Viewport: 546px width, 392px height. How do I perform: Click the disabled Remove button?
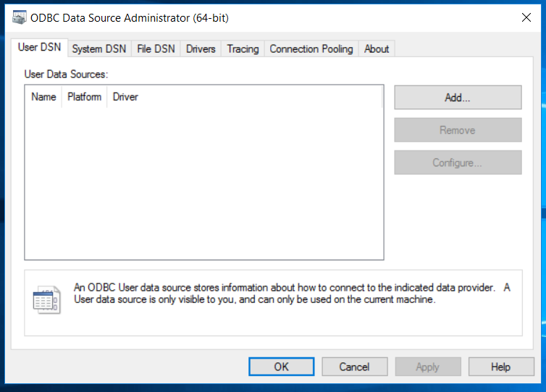(458, 130)
